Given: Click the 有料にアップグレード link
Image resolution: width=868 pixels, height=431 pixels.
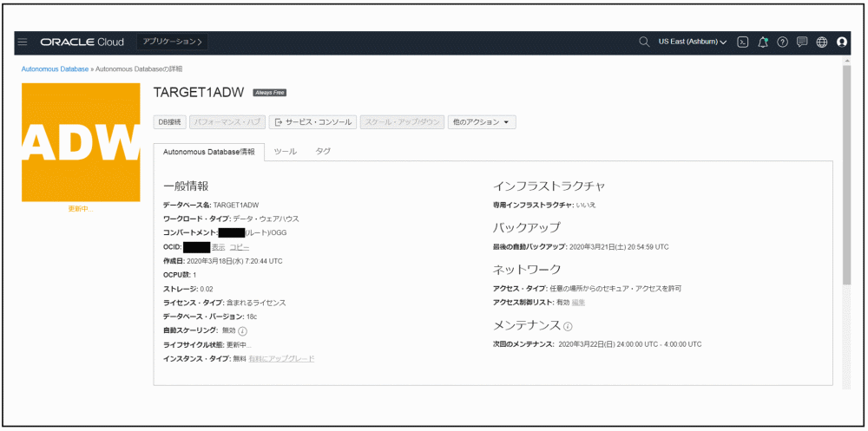Looking at the screenshot, I should coord(281,358).
